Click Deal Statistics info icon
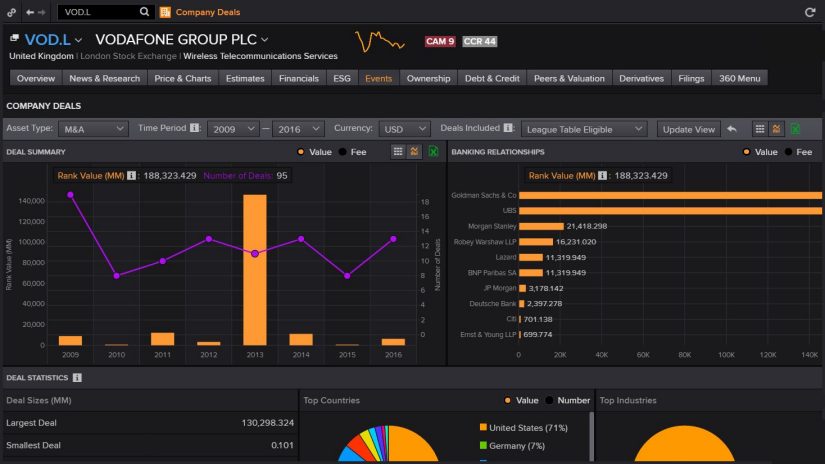The height and width of the screenshot is (464, 825). (x=77, y=378)
